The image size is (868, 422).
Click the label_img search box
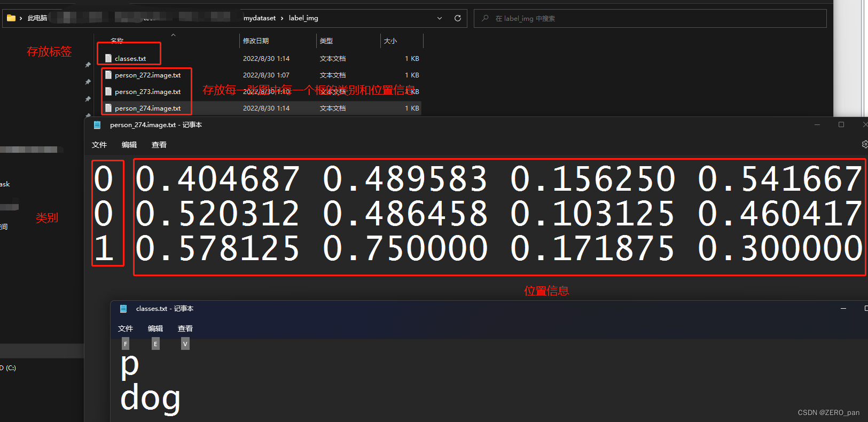coord(650,18)
